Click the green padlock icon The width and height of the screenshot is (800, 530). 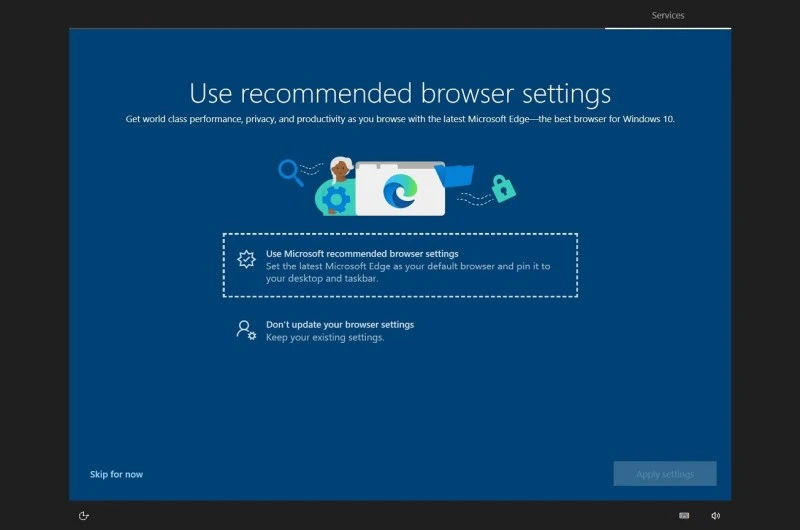pos(503,188)
